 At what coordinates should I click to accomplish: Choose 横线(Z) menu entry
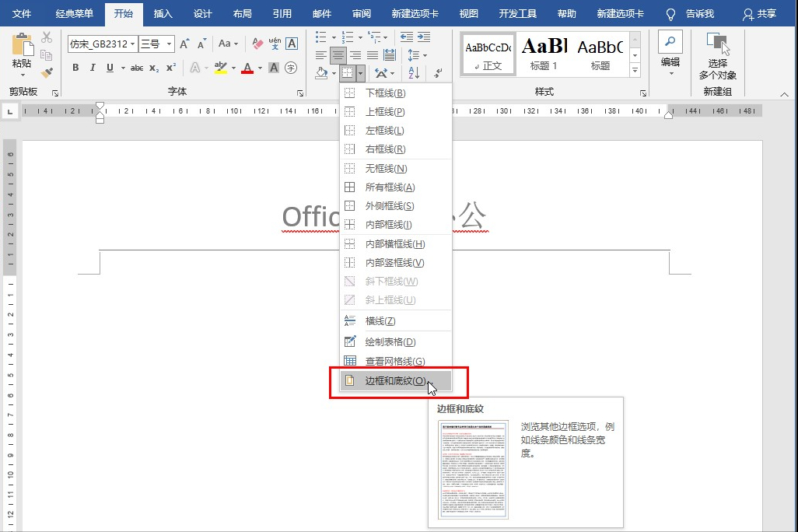point(395,321)
